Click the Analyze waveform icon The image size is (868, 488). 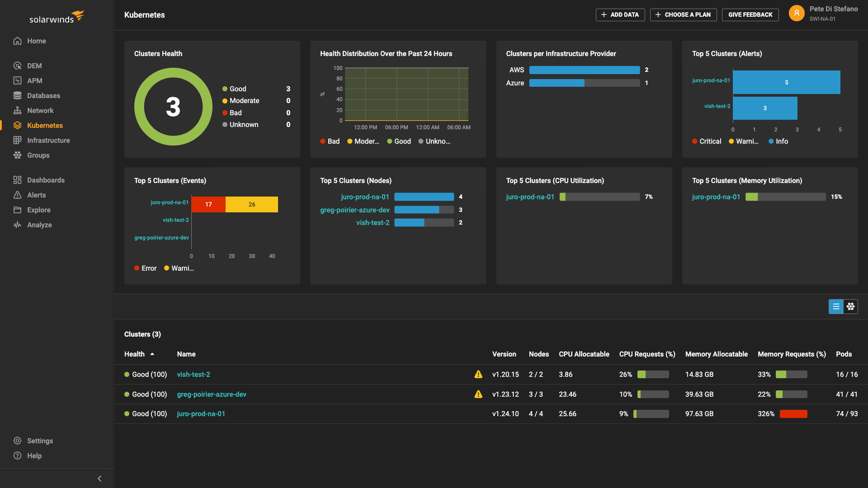coord(17,225)
